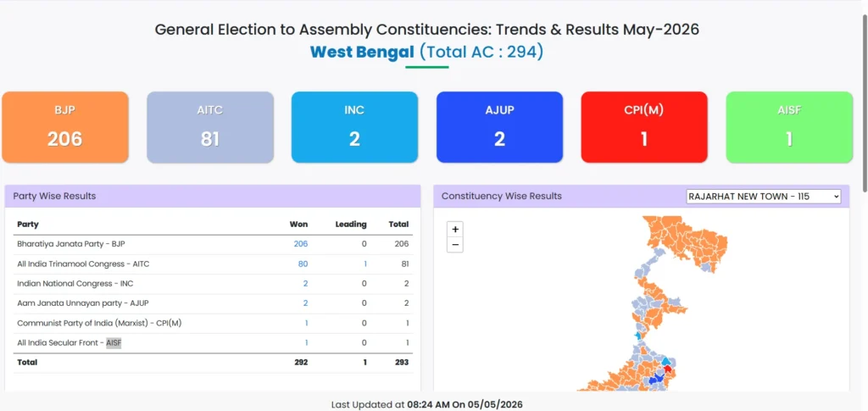Click the dark blue AJUP region on map

[x=658, y=378]
